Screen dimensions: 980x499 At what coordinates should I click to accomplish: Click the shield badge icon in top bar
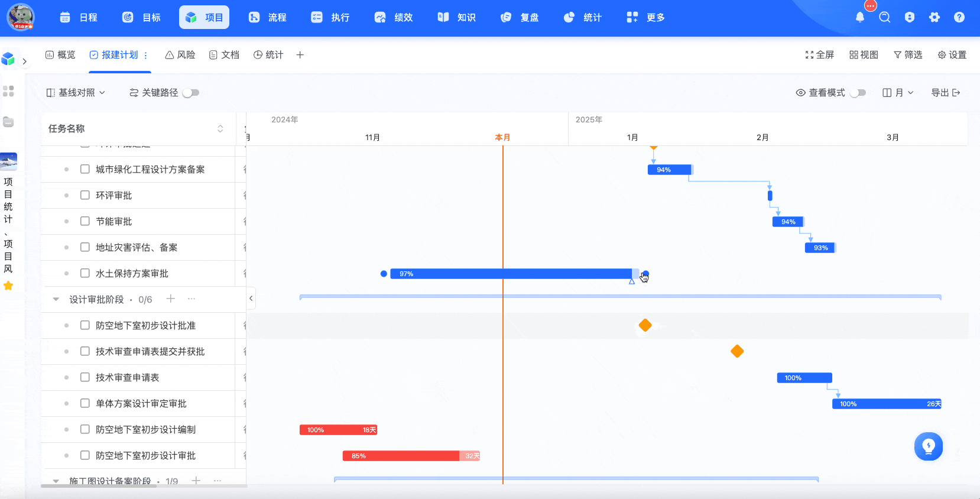click(x=910, y=17)
